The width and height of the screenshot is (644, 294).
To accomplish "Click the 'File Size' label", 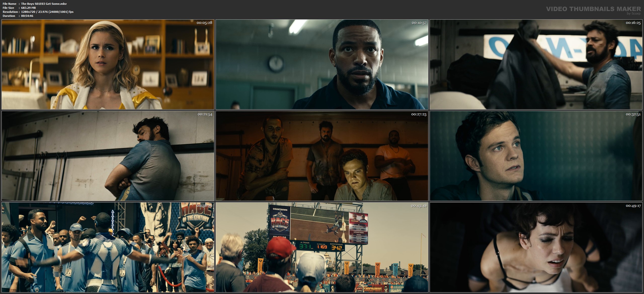I will tap(8, 8).
